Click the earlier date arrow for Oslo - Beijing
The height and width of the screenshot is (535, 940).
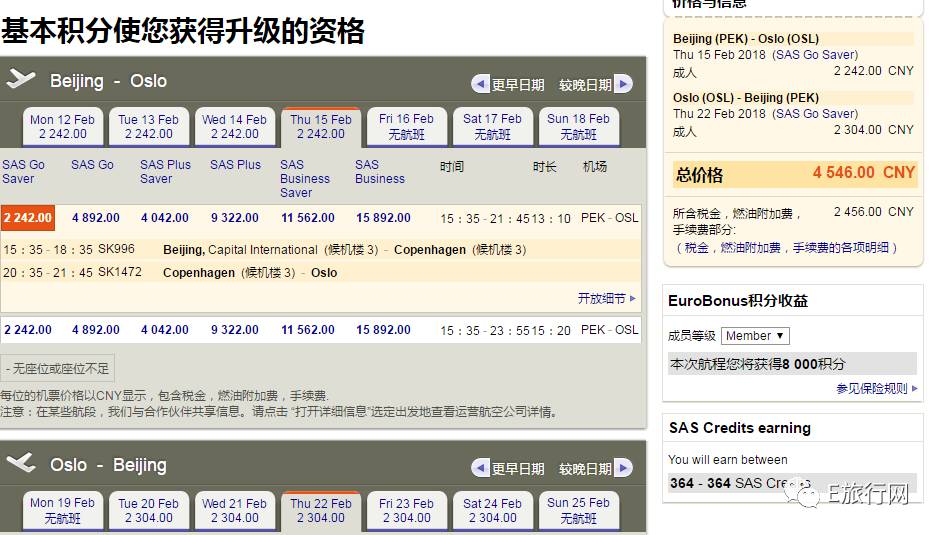[480, 467]
